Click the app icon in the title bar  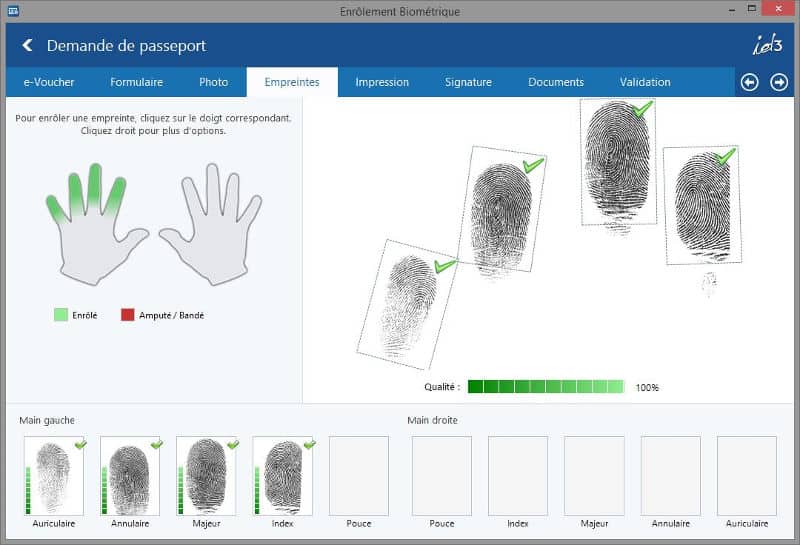(14, 11)
